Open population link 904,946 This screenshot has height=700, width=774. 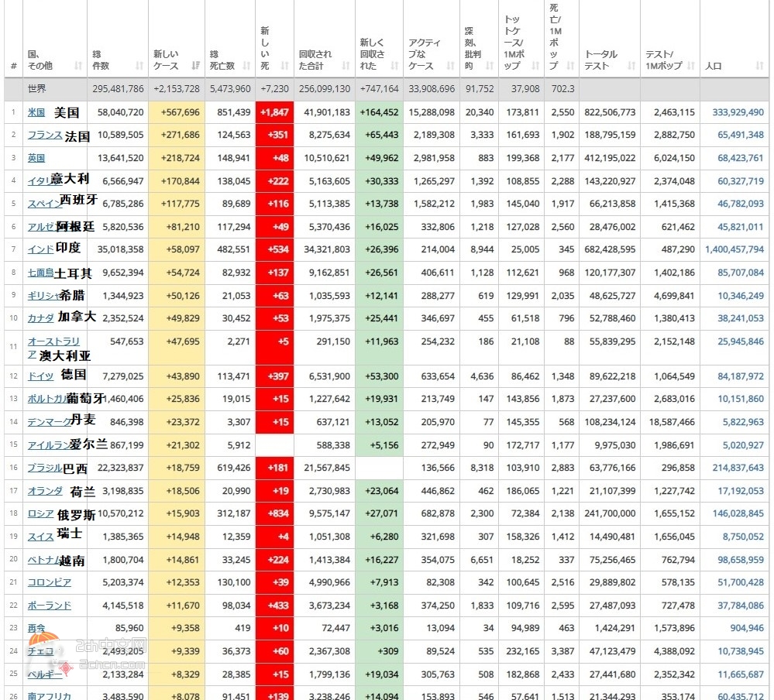pyautogui.click(x=747, y=628)
